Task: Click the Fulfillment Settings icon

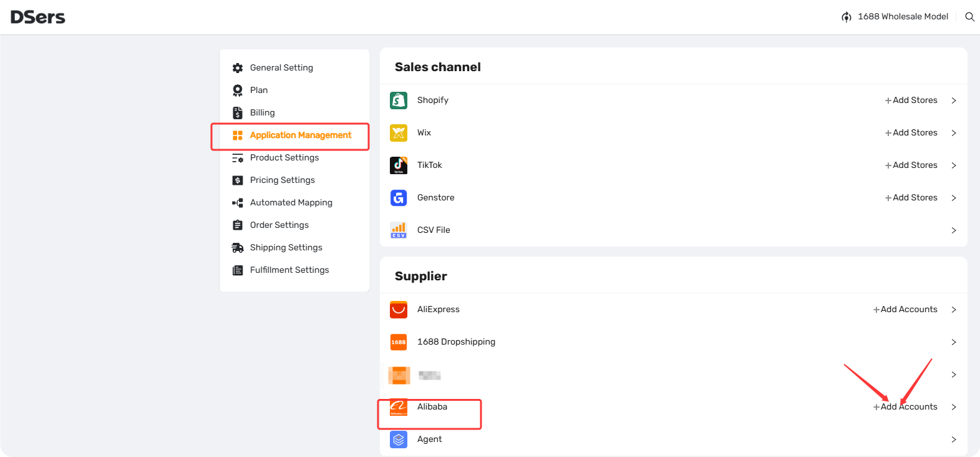Action: (x=238, y=270)
